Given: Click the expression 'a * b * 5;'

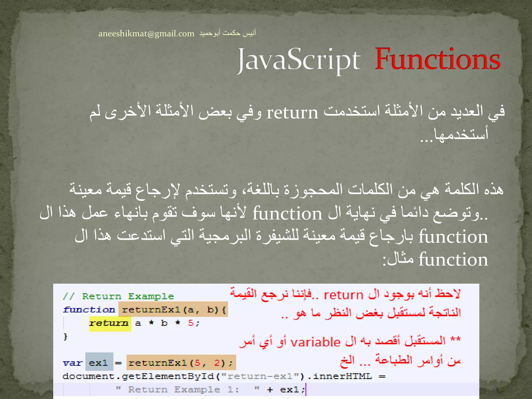Looking at the screenshot, I should tap(167, 323).
